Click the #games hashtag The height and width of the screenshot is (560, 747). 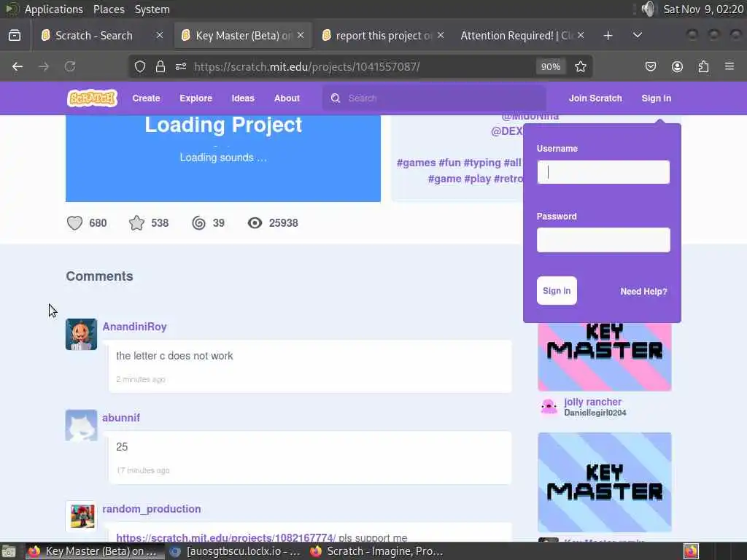pos(417,163)
